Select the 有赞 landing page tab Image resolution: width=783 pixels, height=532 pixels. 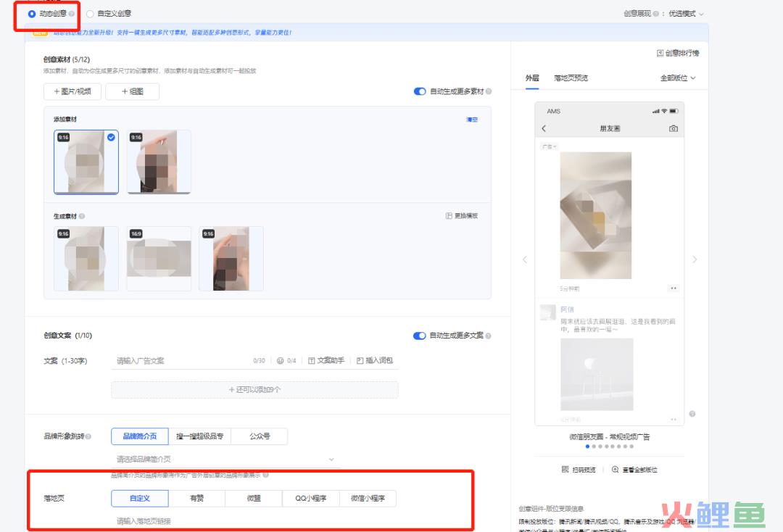coord(196,498)
